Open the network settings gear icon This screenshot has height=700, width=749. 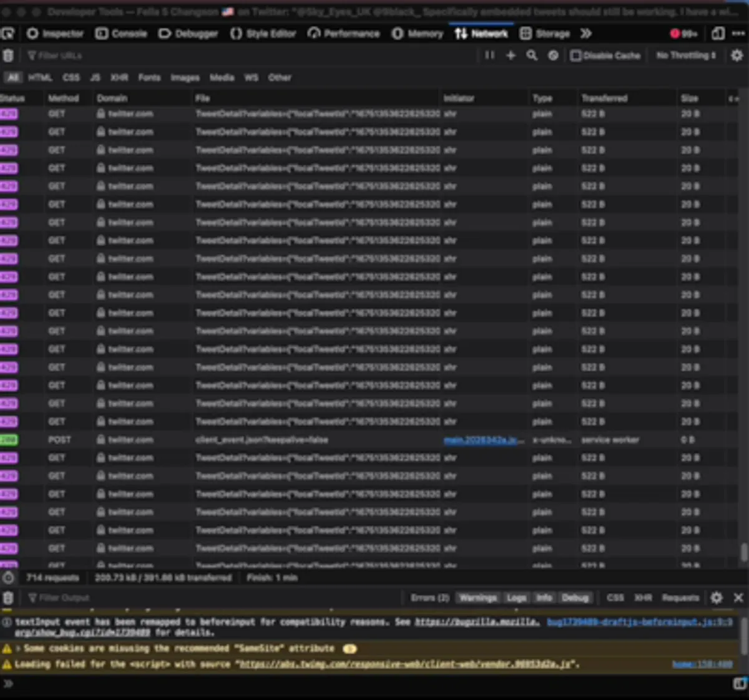[737, 56]
